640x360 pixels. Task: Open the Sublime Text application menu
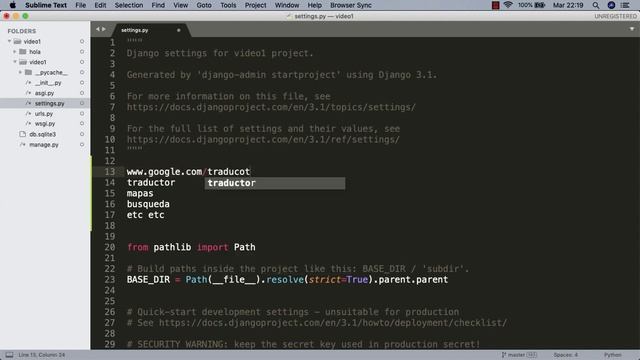tap(46, 5)
